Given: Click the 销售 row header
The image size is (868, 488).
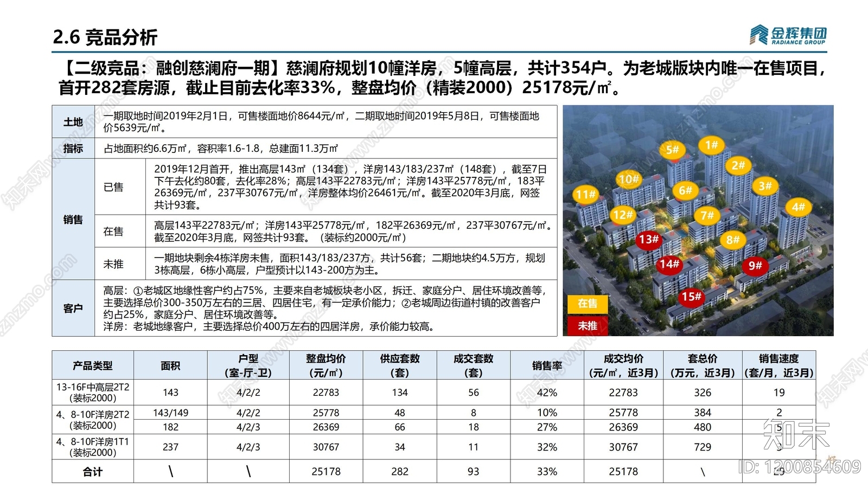Looking at the screenshot, I should (x=73, y=220).
